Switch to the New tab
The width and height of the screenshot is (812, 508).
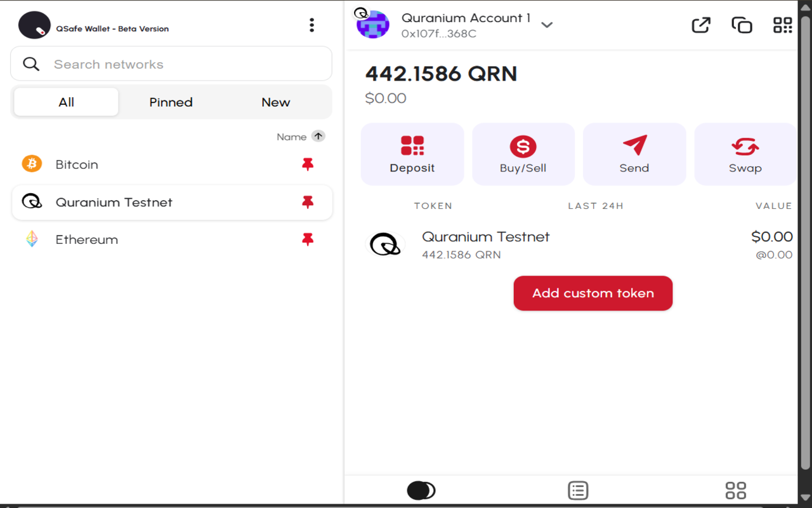(x=275, y=102)
